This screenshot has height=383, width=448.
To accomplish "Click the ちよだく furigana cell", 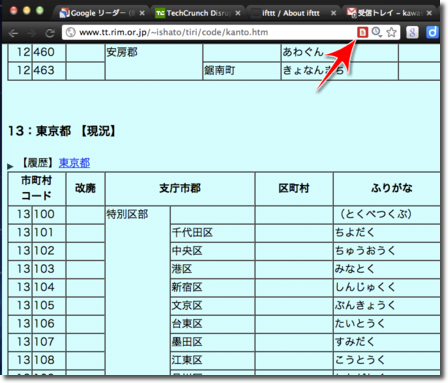I will 387,233.
